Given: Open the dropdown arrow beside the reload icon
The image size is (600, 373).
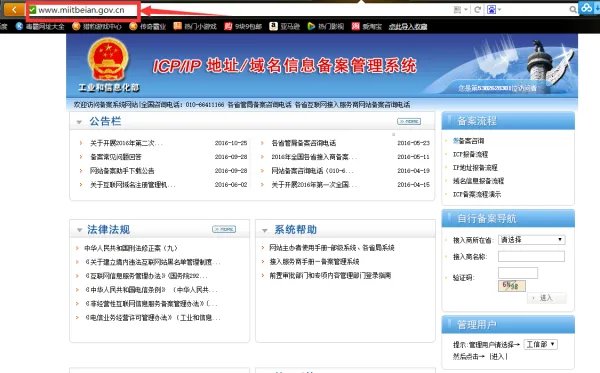Looking at the screenshot, I should [466, 10].
